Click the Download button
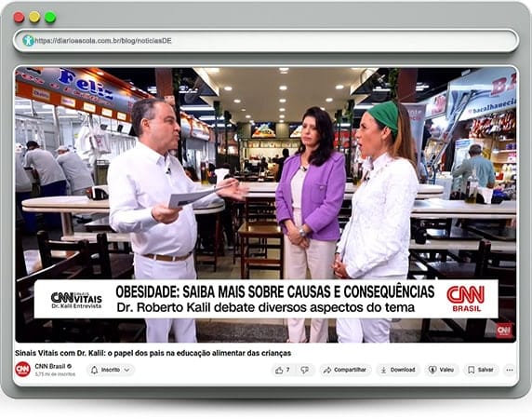Viewport: 532px width, 419px height. [x=398, y=370]
